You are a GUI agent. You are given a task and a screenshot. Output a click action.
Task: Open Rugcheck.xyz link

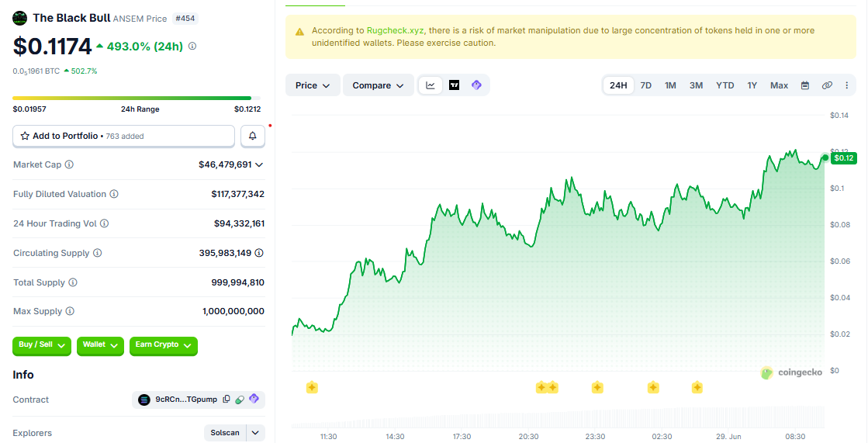396,30
